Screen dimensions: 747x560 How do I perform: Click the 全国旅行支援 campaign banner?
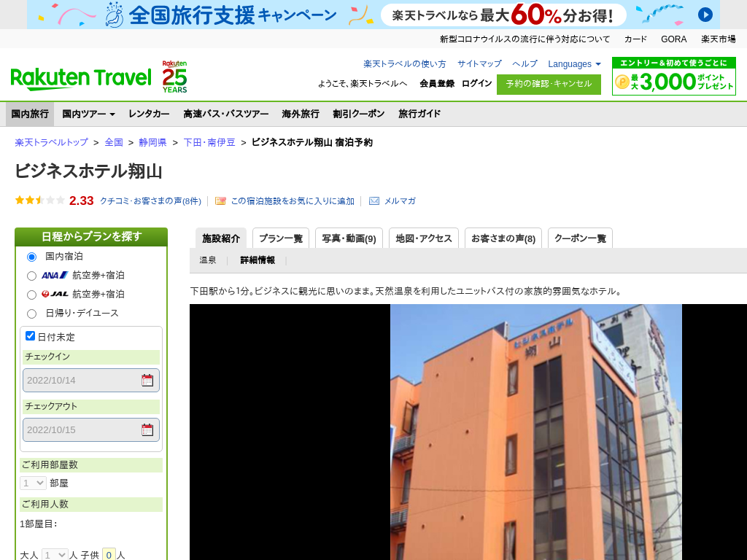tap(373, 15)
